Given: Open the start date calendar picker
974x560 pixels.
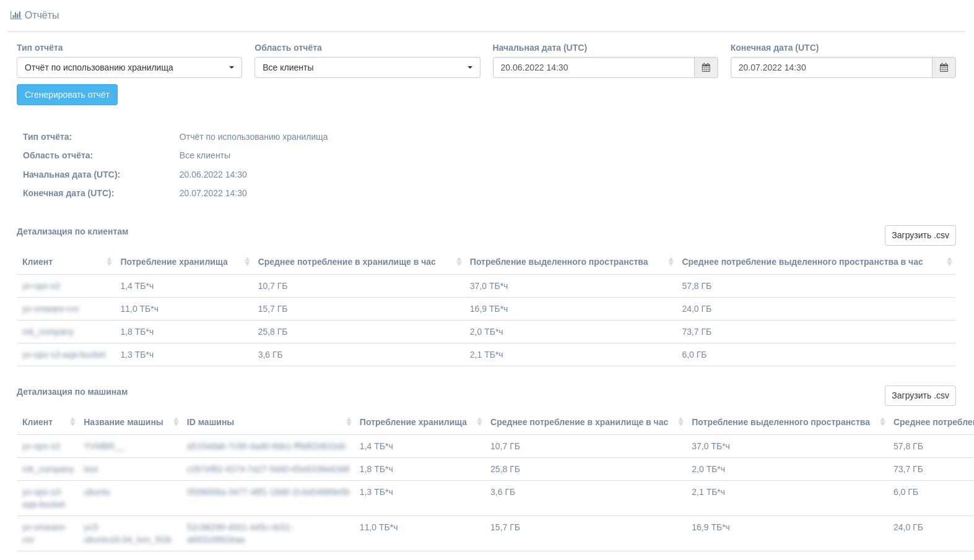Looking at the screenshot, I should (706, 67).
